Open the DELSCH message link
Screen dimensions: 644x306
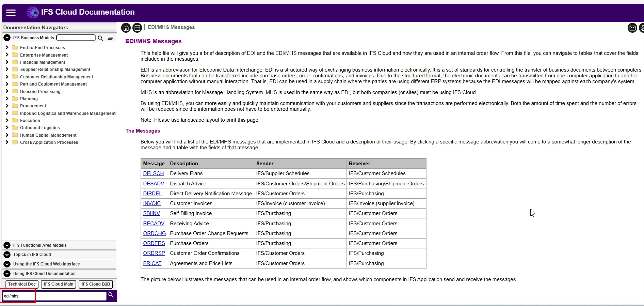click(x=153, y=173)
